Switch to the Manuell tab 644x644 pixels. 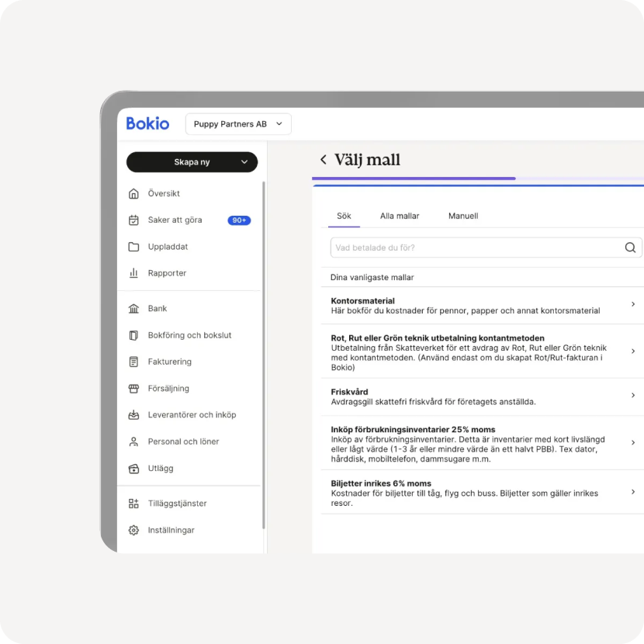click(x=463, y=216)
